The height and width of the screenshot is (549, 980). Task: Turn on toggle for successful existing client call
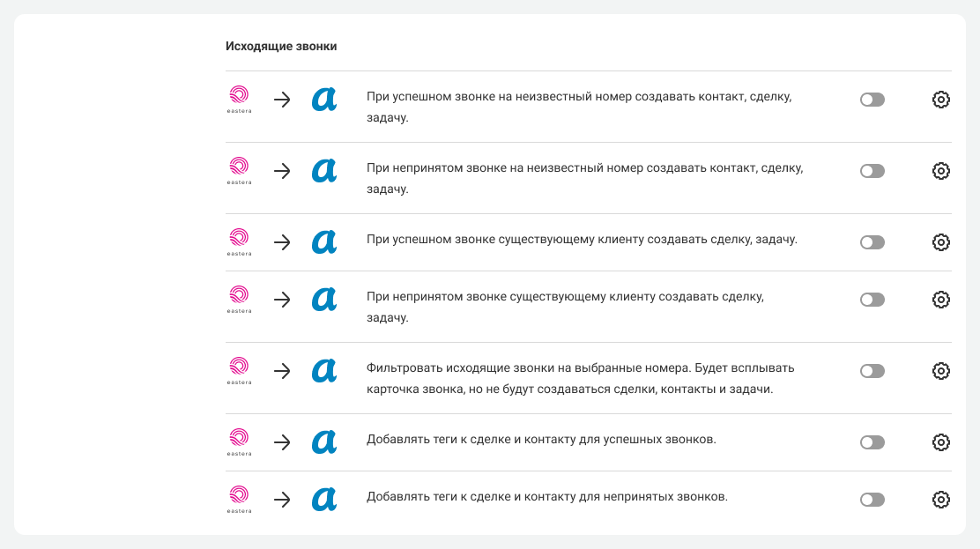pyautogui.click(x=872, y=242)
